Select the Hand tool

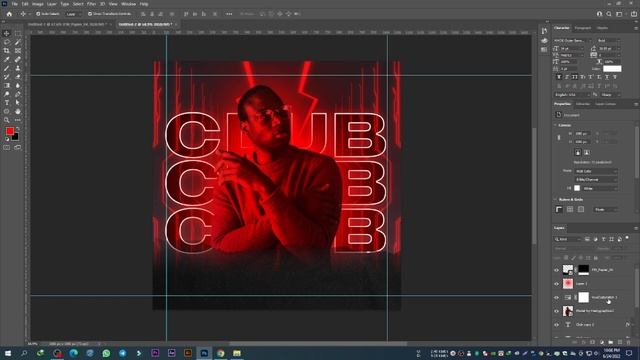pos(18,111)
